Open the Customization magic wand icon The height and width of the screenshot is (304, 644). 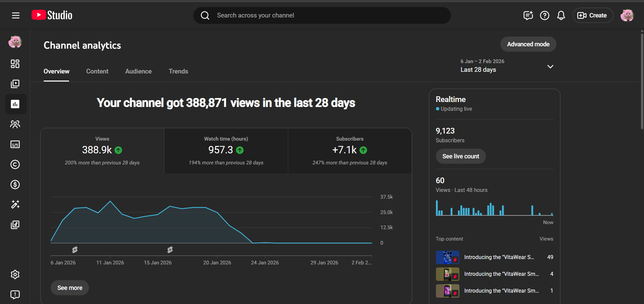(x=15, y=204)
